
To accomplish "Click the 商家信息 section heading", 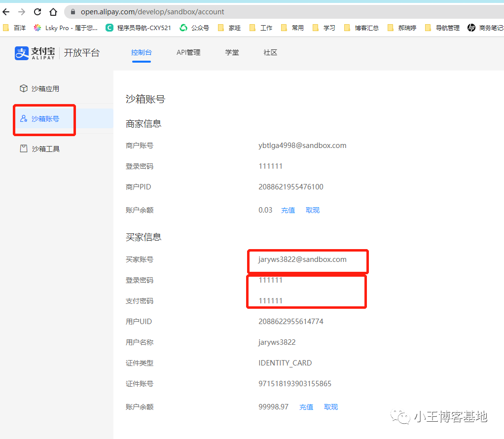I will (x=144, y=124).
